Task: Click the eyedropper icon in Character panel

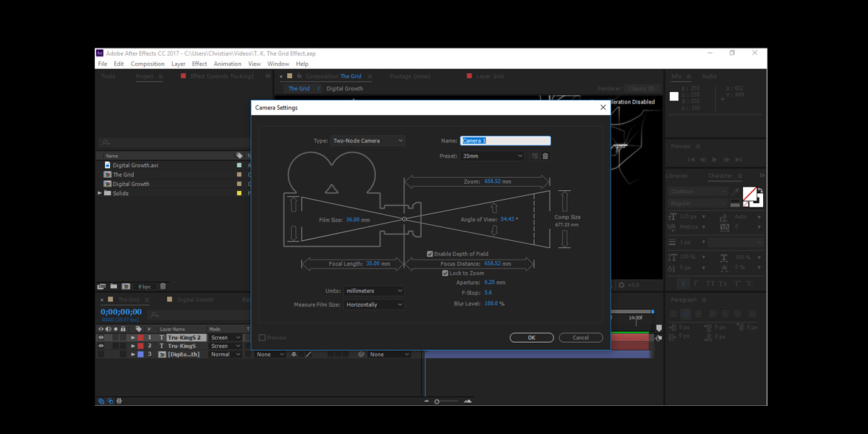Action: coord(736,192)
